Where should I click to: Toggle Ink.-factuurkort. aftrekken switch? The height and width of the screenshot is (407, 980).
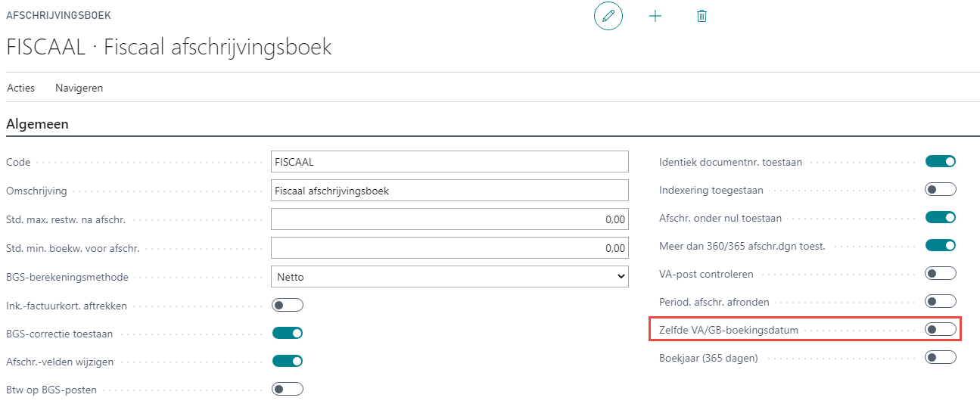288,305
